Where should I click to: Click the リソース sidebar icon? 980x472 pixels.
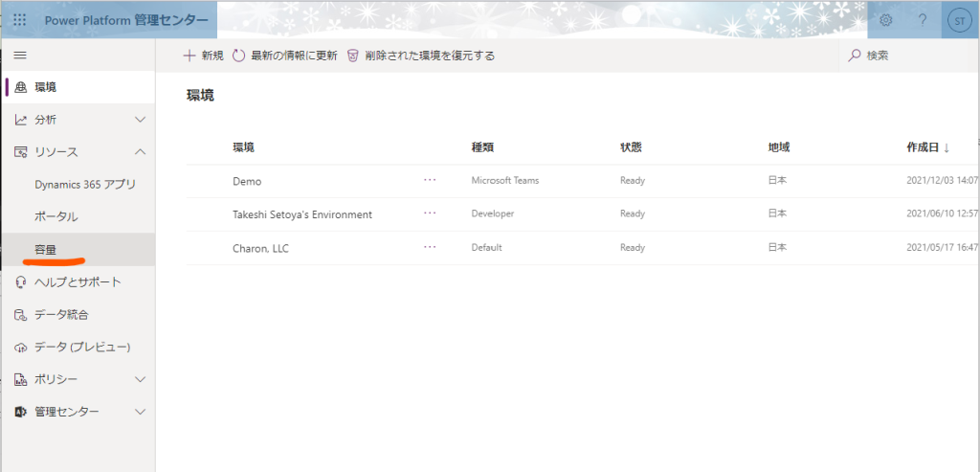point(21,152)
